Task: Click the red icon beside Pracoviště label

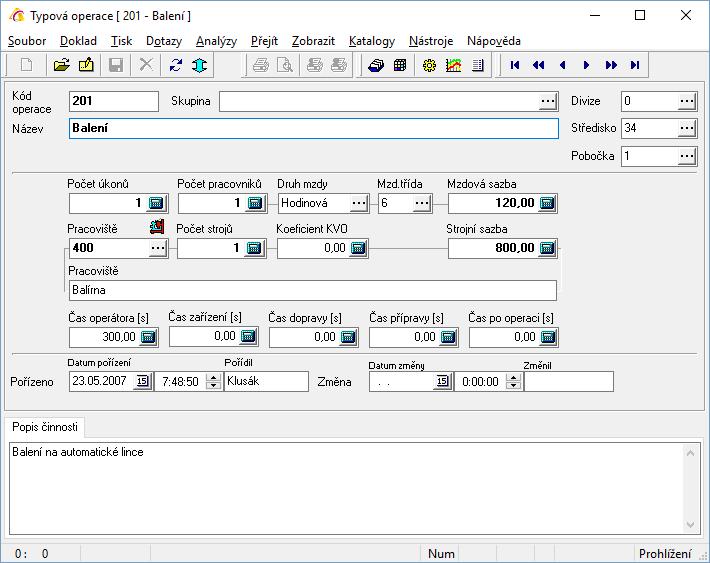Action: [x=157, y=226]
